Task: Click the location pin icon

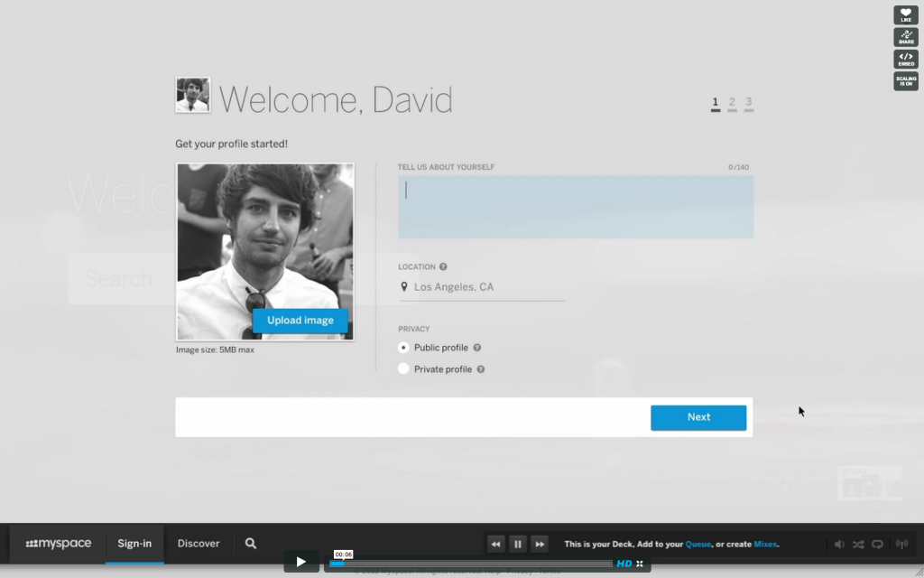Action: 403,286
